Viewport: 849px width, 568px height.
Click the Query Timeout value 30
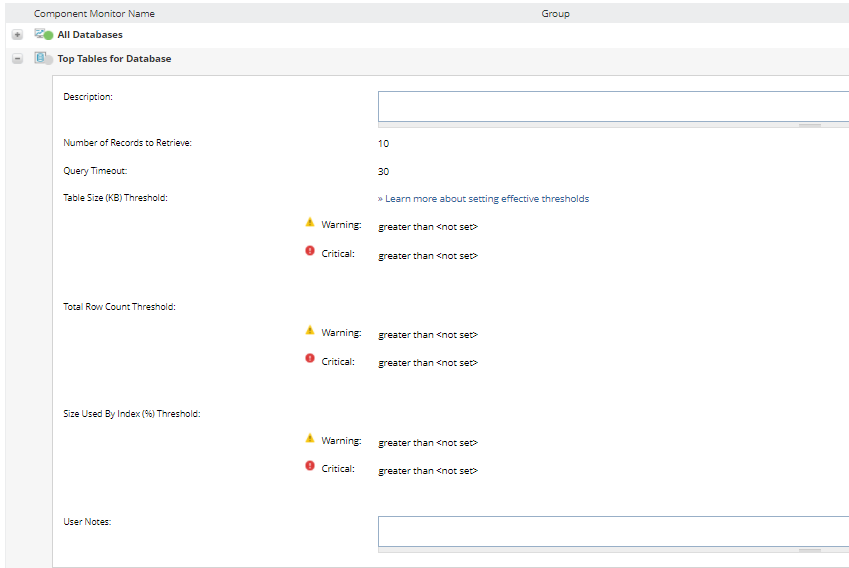click(384, 172)
